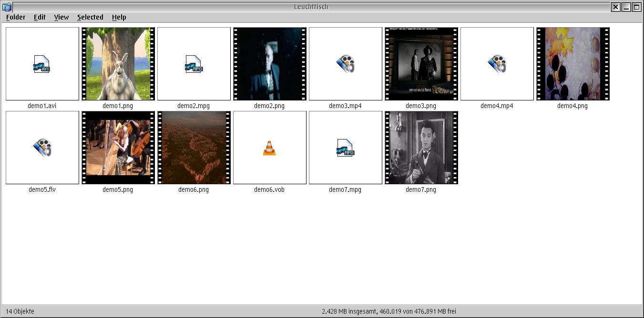Select the demo3.png black-and-white thumbnail
The width and height of the screenshot is (644, 318).
(421, 64)
